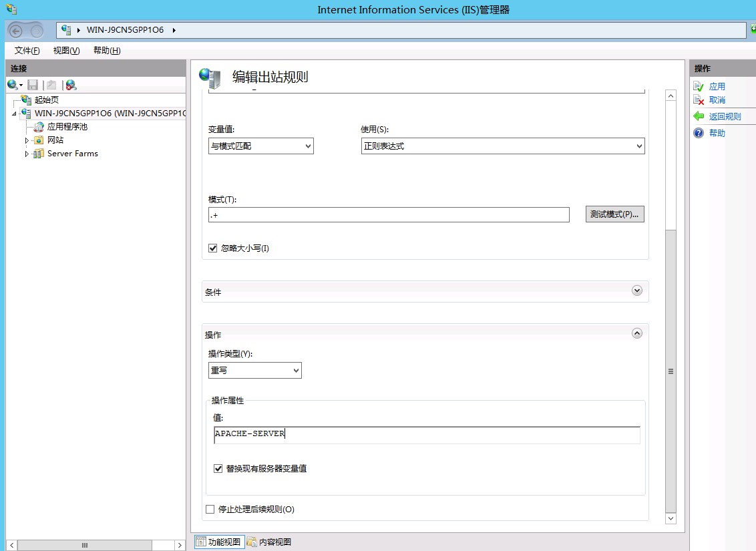Click the red cancel icon

[x=699, y=100]
